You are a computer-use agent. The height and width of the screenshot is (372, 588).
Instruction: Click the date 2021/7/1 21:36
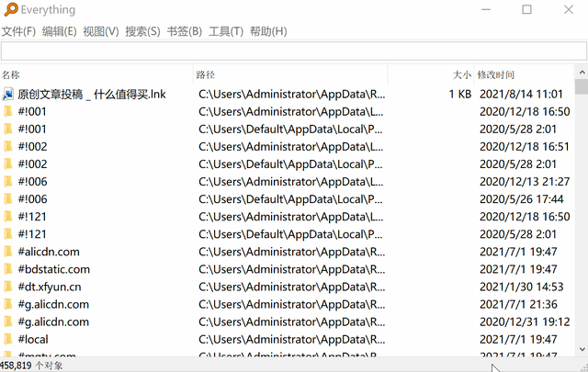(518, 304)
